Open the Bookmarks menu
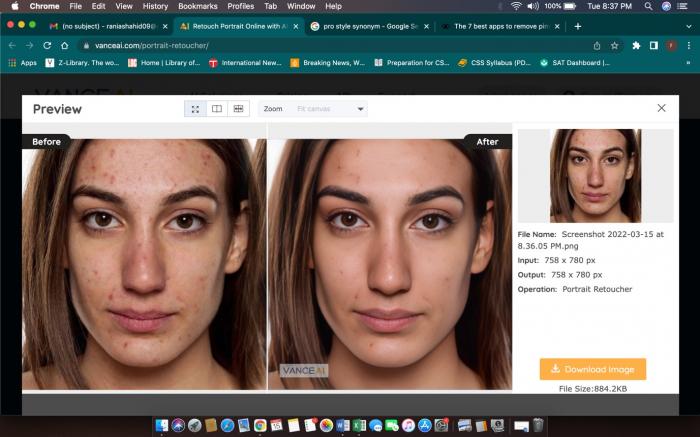The height and width of the screenshot is (437, 700). coord(198,6)
